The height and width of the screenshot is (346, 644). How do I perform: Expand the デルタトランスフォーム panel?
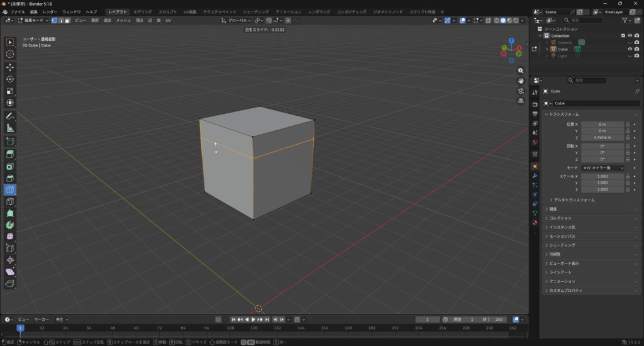click(574, 199)
